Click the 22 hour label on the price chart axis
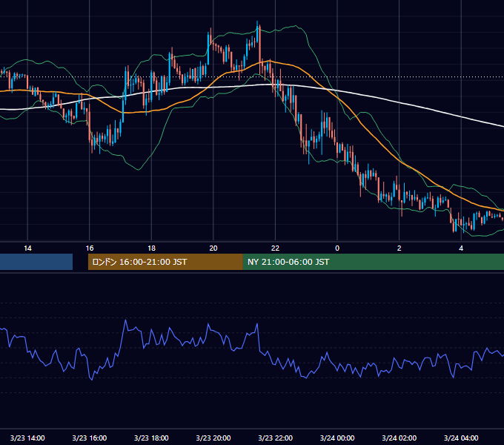This screenshot has width=504, height=445. tap(275, 248)
